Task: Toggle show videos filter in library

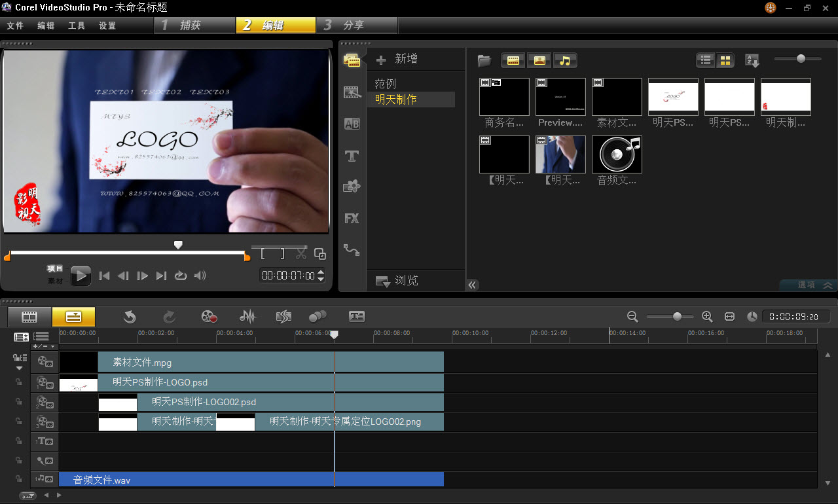Action: (x=513, y=61)
